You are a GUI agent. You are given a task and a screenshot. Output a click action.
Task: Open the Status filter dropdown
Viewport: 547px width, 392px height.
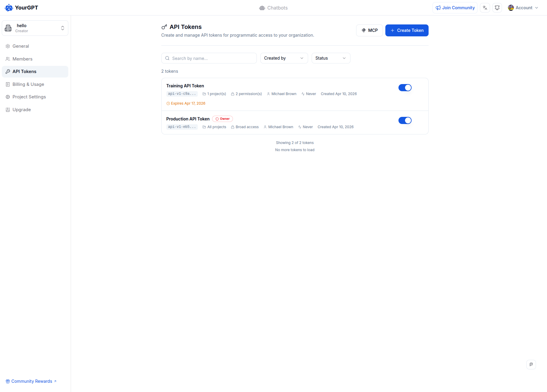point(331,58)
